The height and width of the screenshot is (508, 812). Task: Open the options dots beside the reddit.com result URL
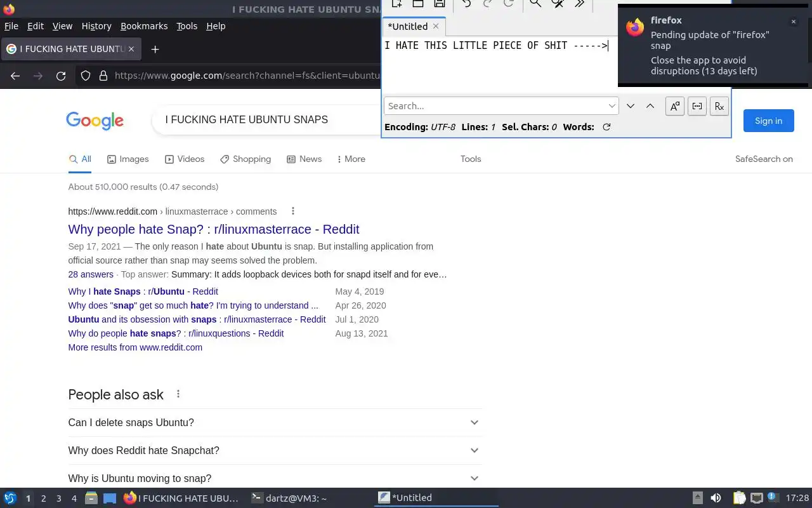click(x=292, y=211)
